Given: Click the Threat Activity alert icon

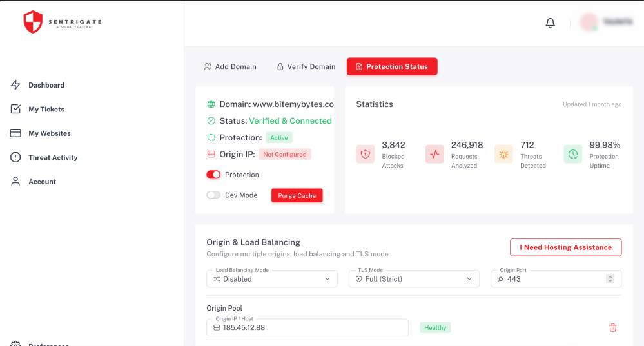Looking at the screenshot, I should (15, 158).
